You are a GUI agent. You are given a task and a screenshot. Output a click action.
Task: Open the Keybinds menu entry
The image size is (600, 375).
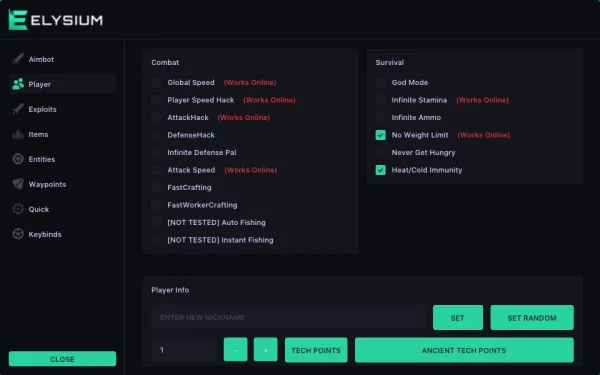coord(62,234)
